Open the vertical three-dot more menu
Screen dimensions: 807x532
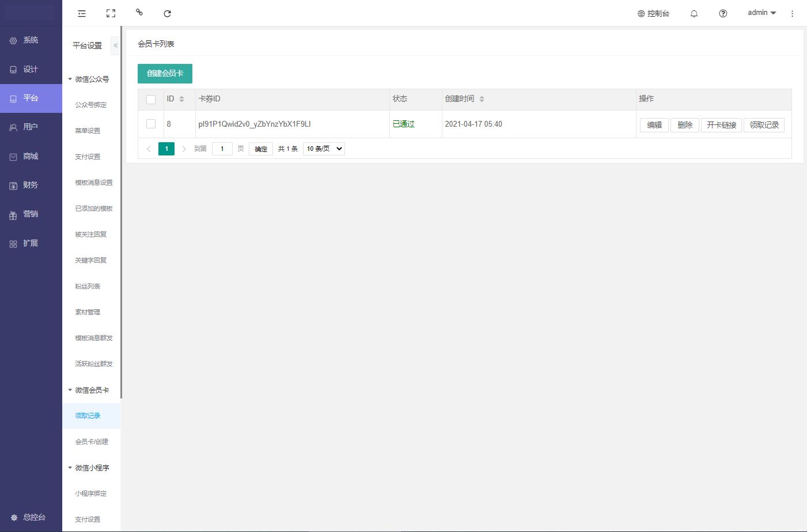(792, 13)
